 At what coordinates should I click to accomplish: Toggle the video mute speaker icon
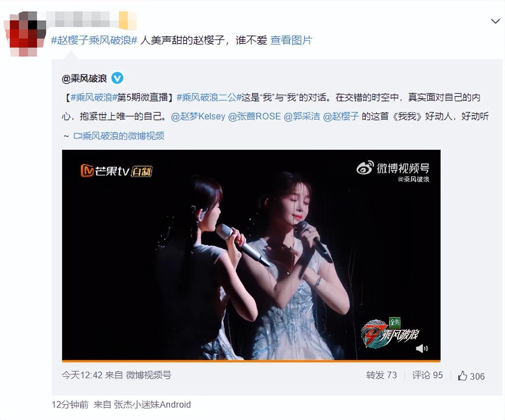[x=422, y=348]
